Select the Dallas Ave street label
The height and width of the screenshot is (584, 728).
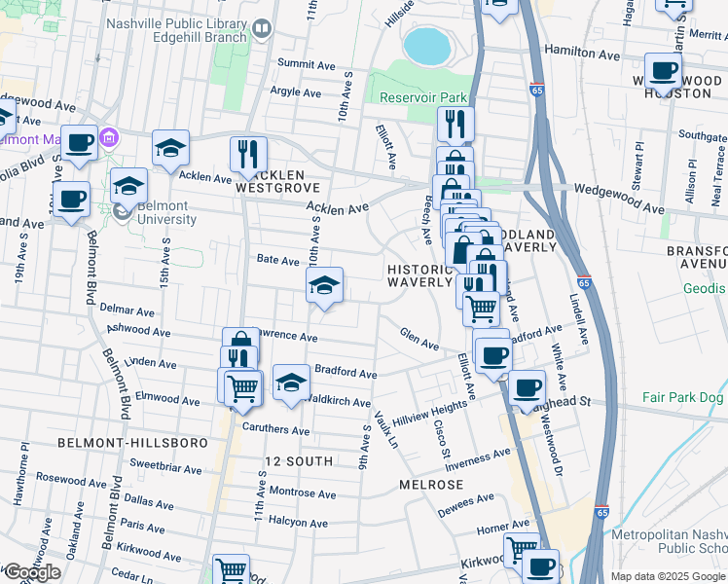(149, 501)
